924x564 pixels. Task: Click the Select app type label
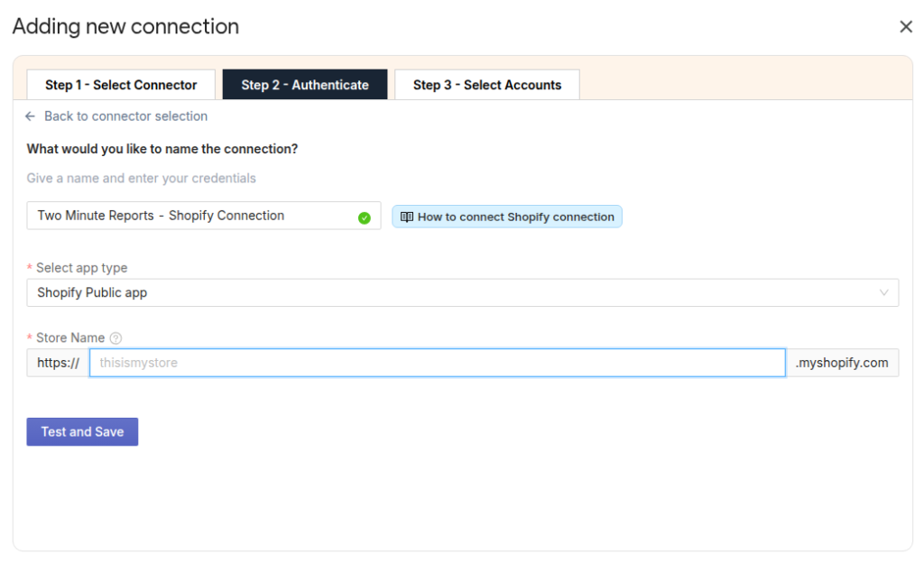coord(81,268)
